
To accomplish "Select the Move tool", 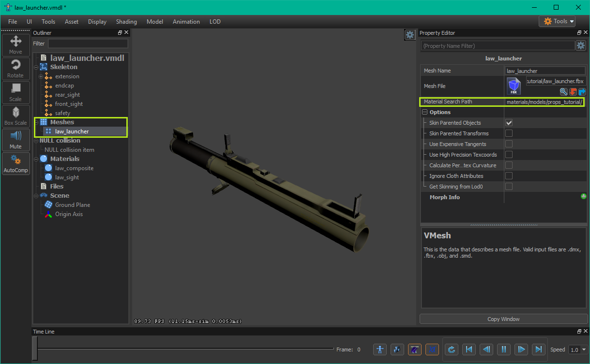I will tap(15, 44).
